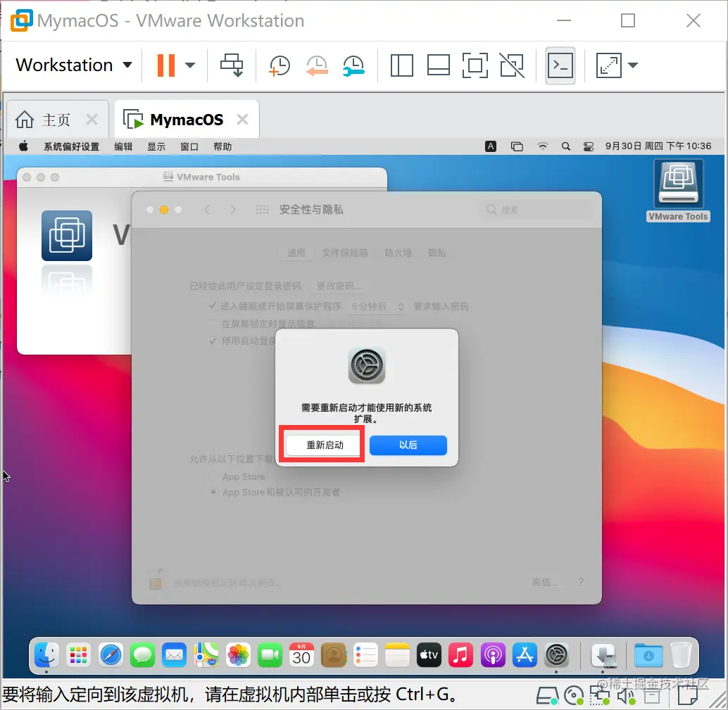The width and height of the screenshot is (728, 710).
Task: Select the VMware Tools desktop disk icon
Action: 678,191
